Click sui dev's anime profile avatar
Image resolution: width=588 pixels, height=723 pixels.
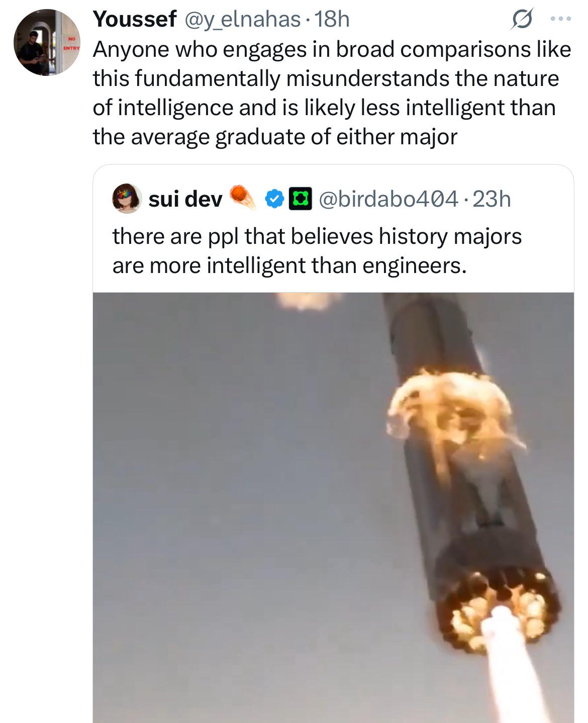[x=126, y=198]
